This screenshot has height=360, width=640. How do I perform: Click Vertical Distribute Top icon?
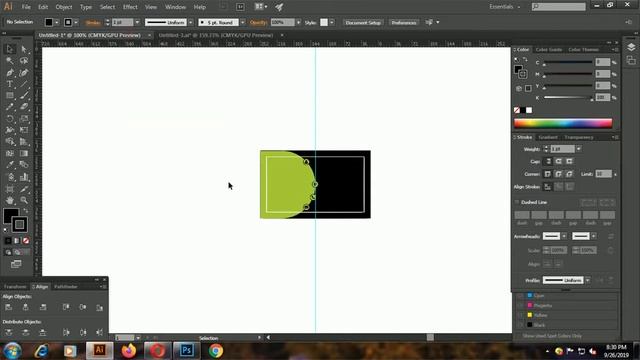tap(9, 333)
